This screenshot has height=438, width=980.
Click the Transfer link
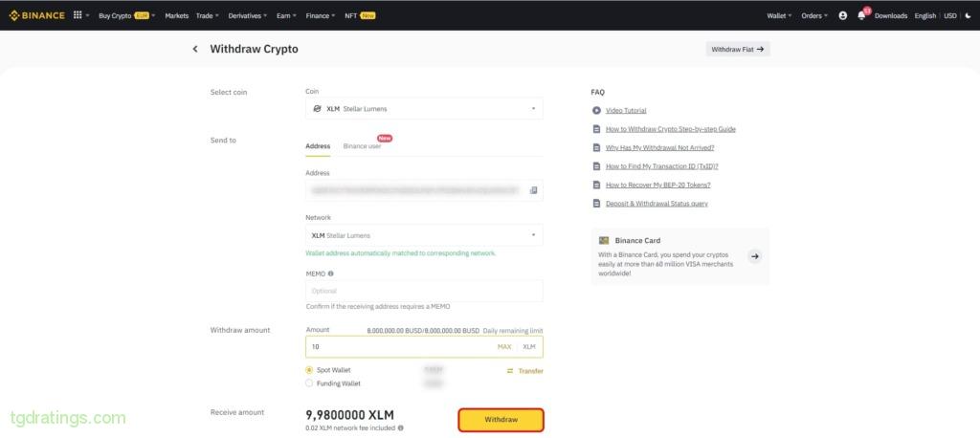tap(530, 371)
